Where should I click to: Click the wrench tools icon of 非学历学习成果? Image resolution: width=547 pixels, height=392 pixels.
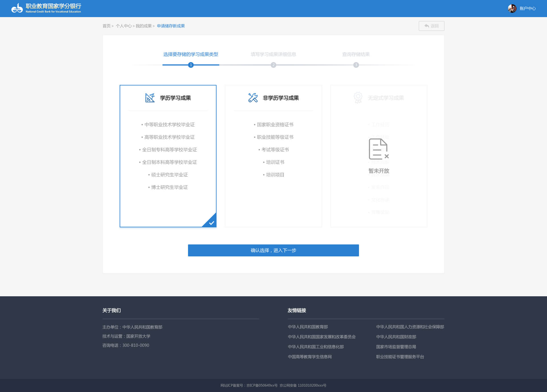coord(253,98)
